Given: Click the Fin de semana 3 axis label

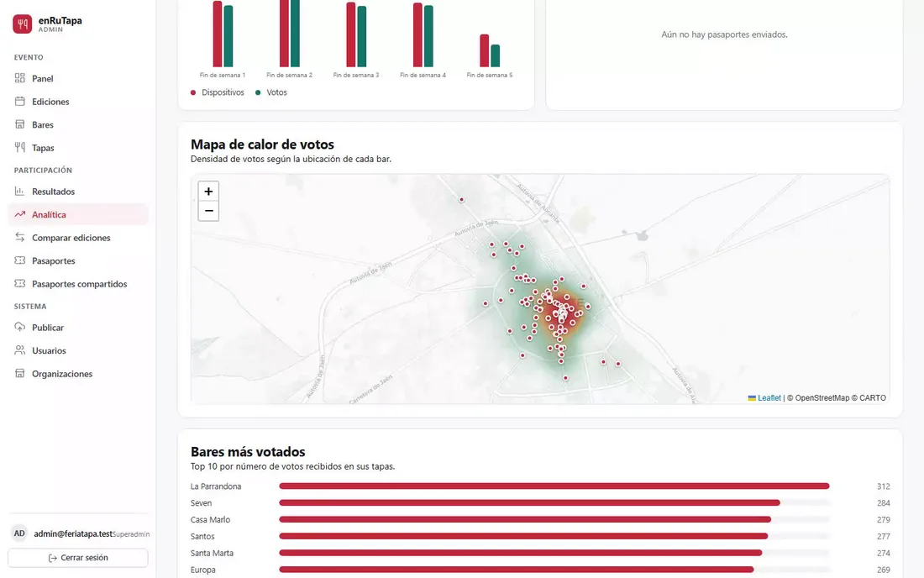Looking at the screenshot, I should click(x=356, y=75).
